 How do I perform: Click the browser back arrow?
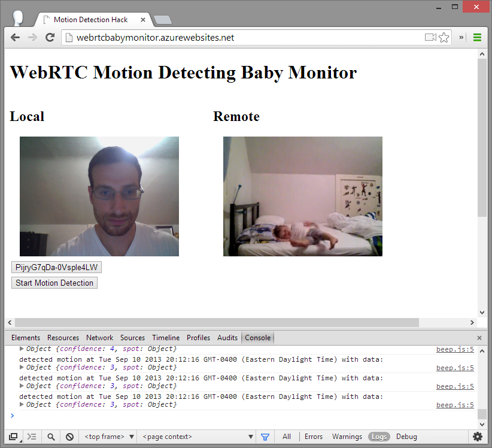15,37
